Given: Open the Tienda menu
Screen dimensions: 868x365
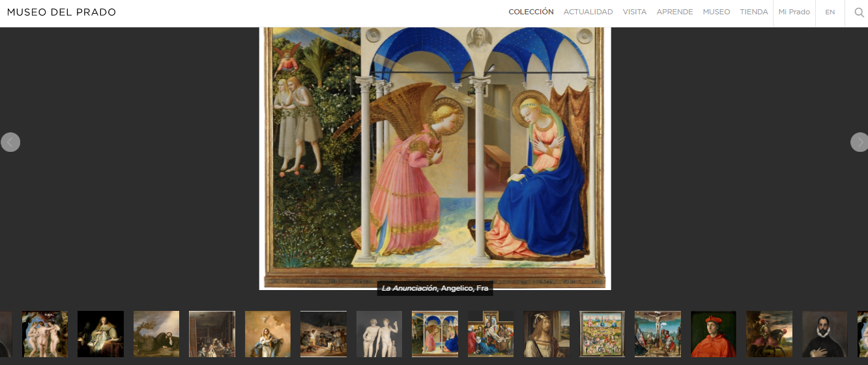Looking at the screenshot, I should click(x=754, y=12).
